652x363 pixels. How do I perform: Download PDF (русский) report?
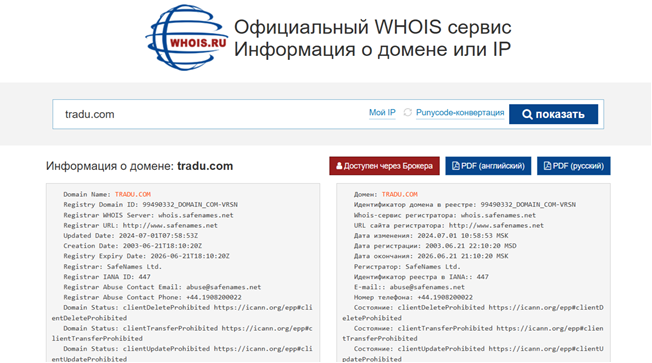pyautogui.click(x=573, y=166)
